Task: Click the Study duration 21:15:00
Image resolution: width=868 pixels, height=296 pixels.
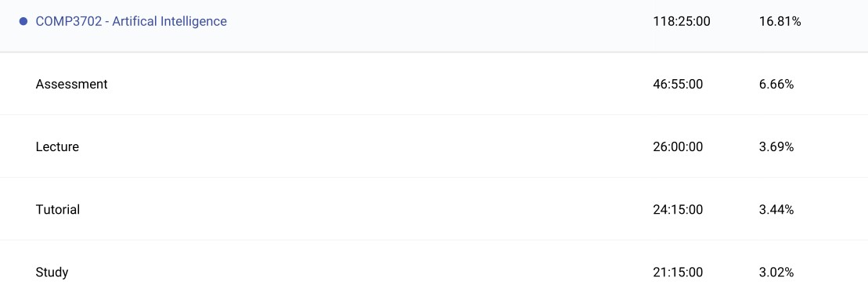Action: click(x=678, y=273)
